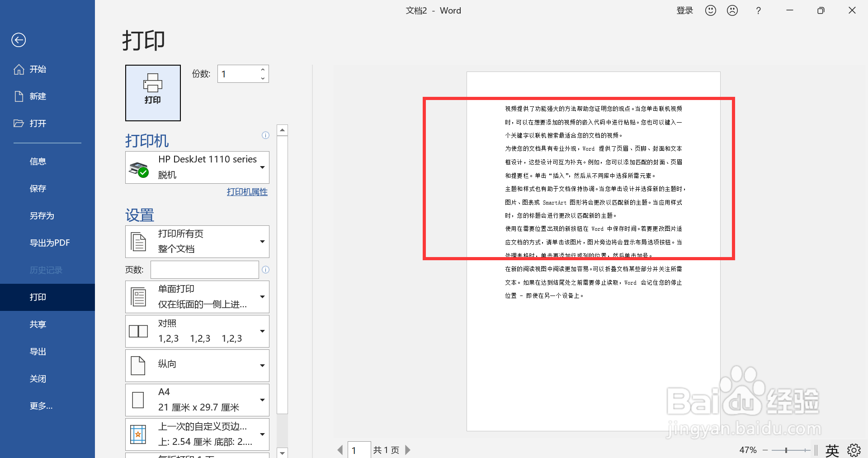Go to next page in preview
Image resolution: width=868 pixels, height=458 pixels.
pos(408,450)
